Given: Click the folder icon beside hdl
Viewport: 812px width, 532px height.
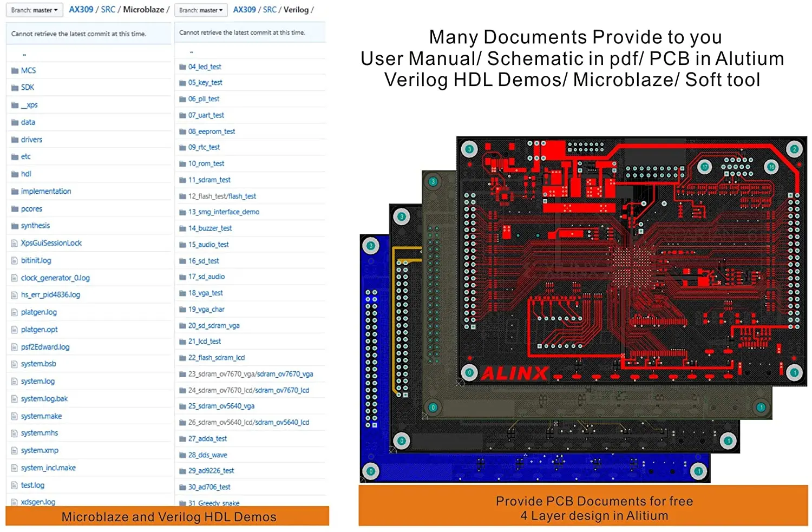Looking at the screenshot, I should point(15,174).
